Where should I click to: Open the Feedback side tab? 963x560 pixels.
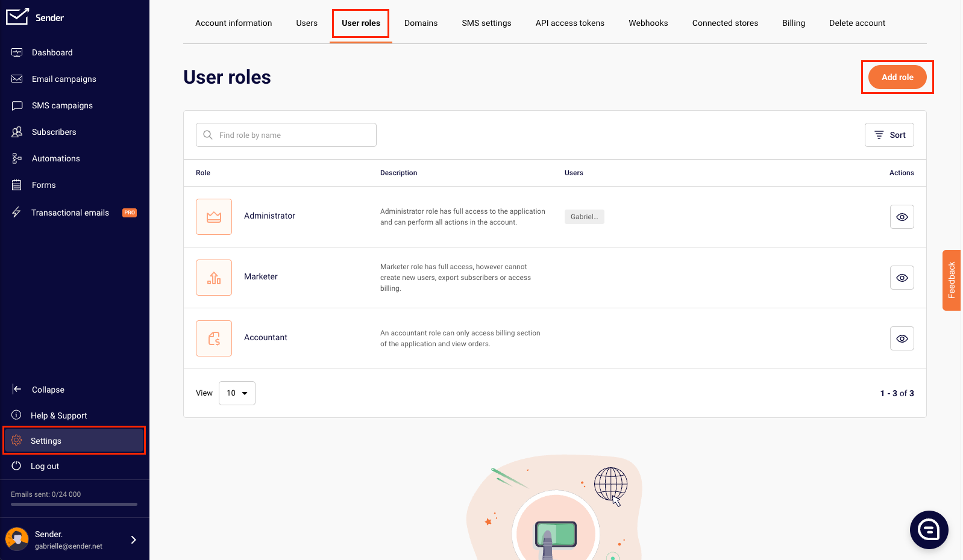pyautogui.click(x=952, y=280)
